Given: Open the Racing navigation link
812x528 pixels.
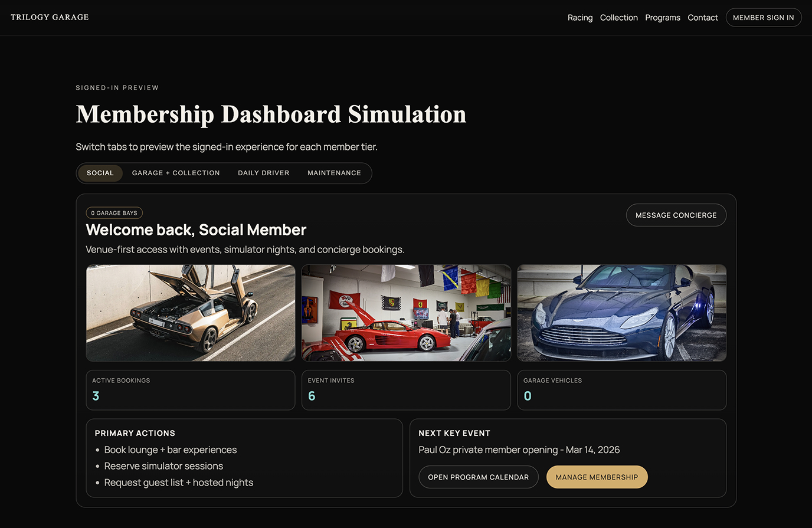Looking at the screenshot, I should click(579, 17).
